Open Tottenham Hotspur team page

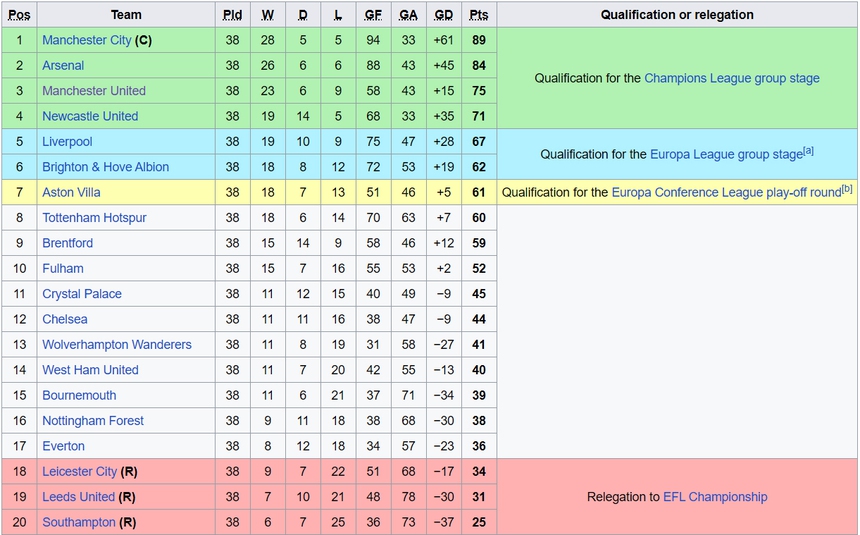94,217
